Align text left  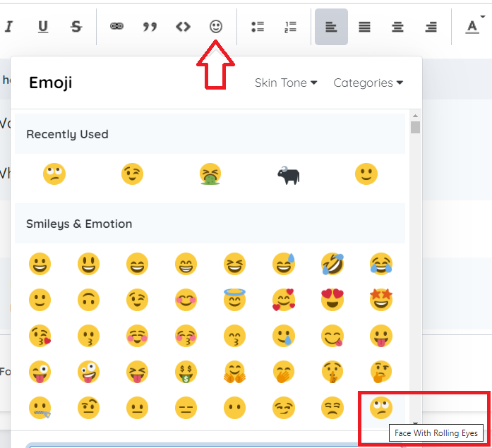pos(331,27)
